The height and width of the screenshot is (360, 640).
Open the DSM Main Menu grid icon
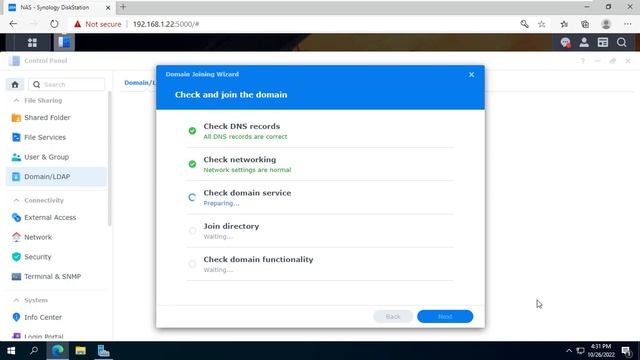(32, 42)
